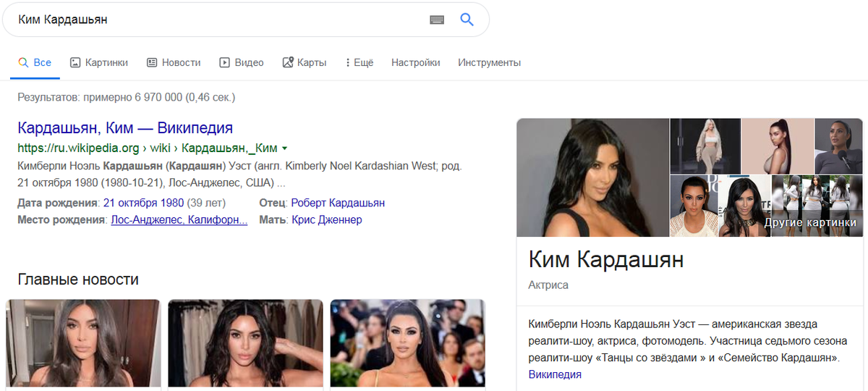Open the Инструменты search tools
Viewport: 868px width, 391px height.
coord(489,63)
